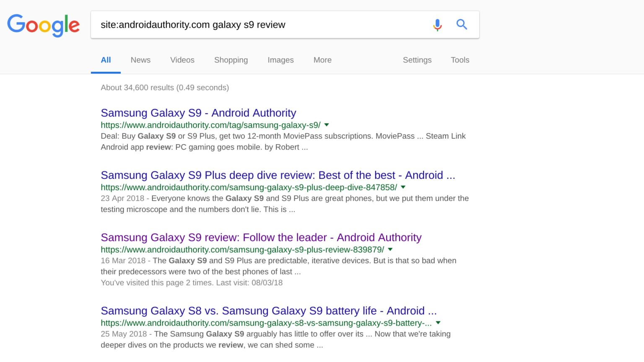Open the Videos search tab
644x362 pixels.
[x=182, y=60]
